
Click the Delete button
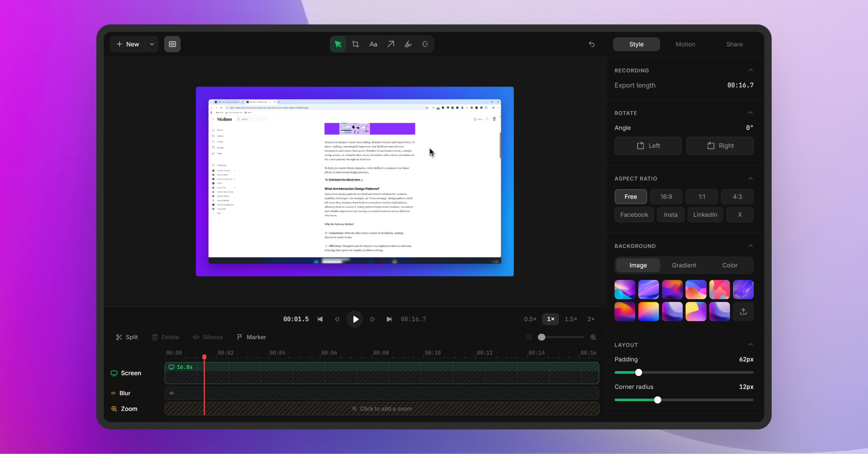click(x=165, y=337)
